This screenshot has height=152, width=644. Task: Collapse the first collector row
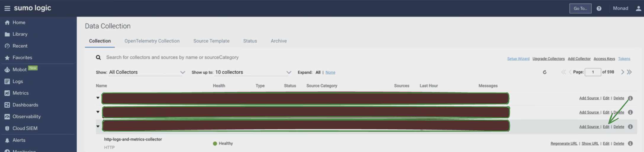[98, 98]
